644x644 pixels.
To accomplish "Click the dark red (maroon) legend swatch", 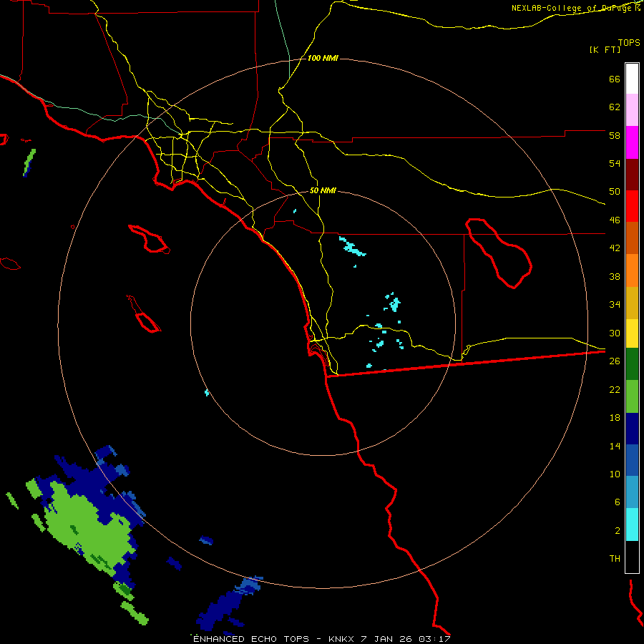I will [632, 175].
